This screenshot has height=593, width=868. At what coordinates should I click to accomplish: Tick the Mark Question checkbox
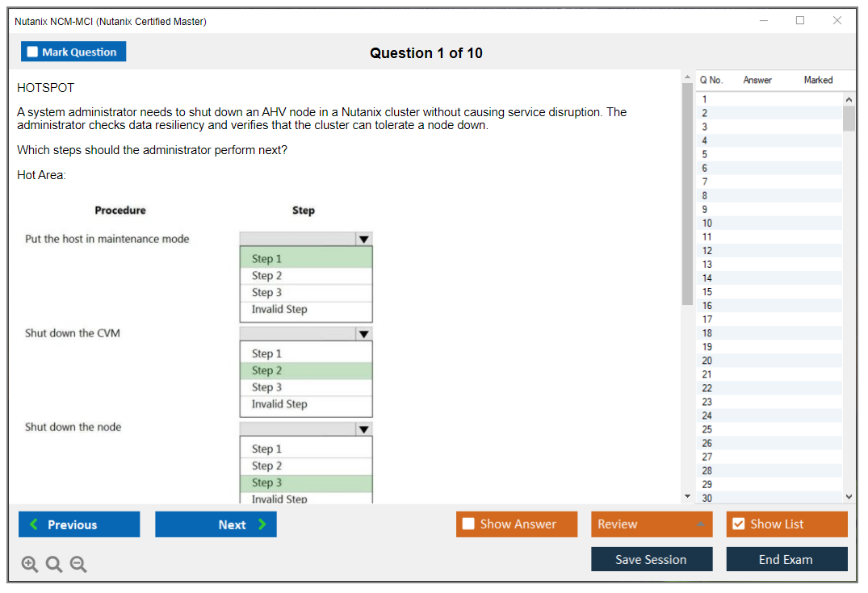[33, 52]
